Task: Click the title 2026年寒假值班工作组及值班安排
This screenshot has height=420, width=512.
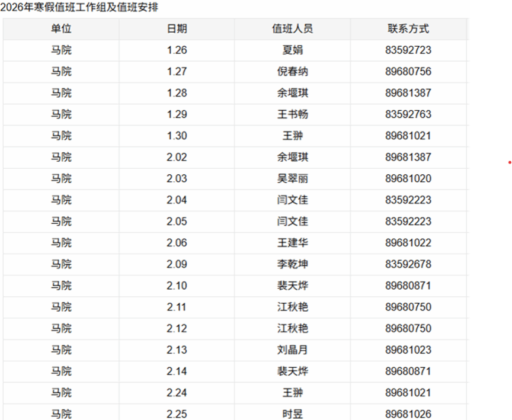Action: tap(79, 8)
